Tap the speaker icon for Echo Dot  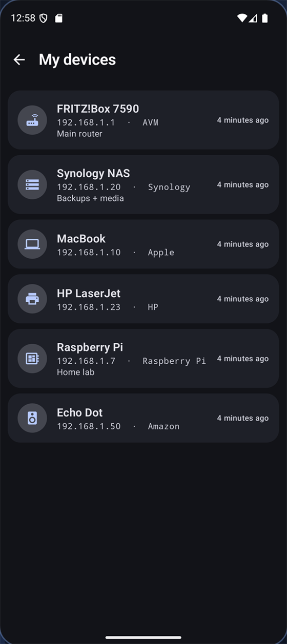pyautogui.click(x=32, y=418)
